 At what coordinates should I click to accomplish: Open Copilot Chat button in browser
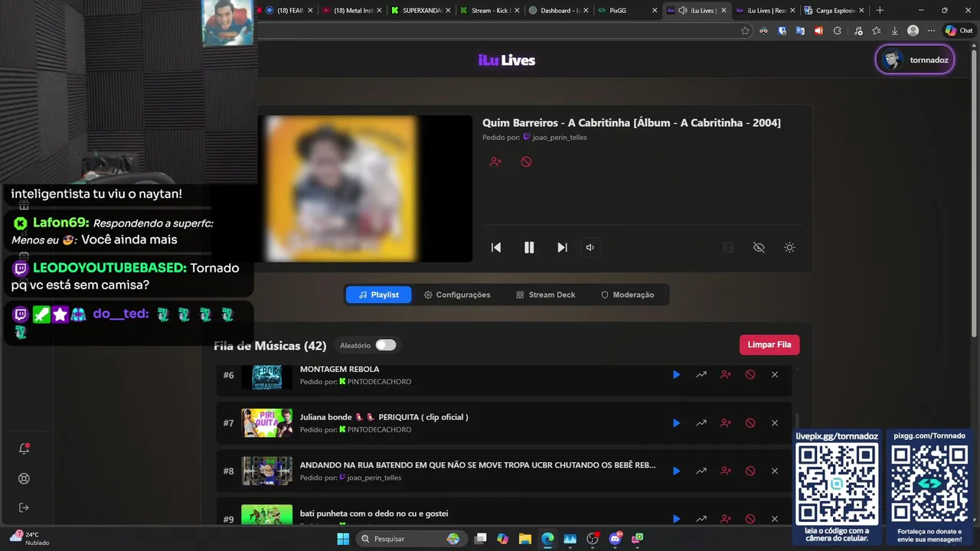(959, 31)
